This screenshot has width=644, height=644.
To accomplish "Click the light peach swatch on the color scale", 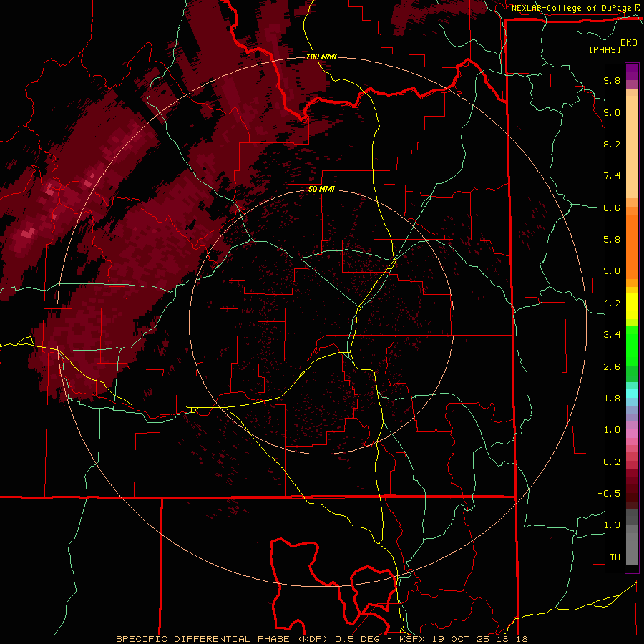I will point(632,148).
